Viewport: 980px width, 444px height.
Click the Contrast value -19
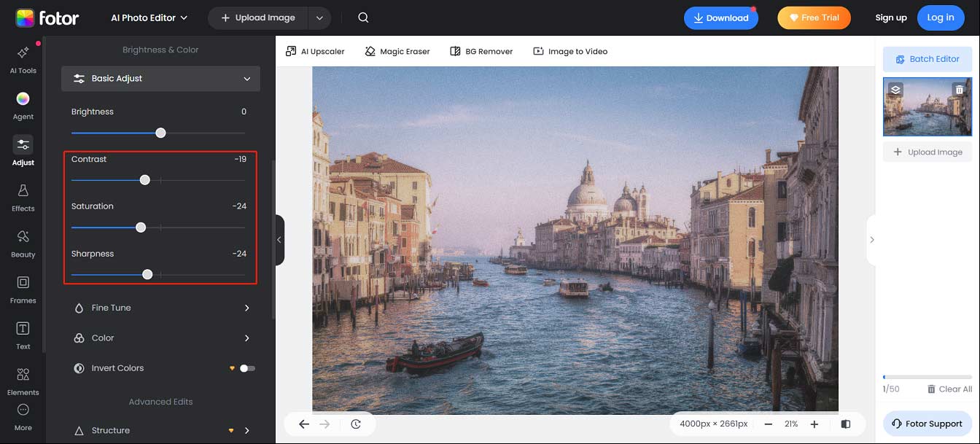(240, 159)
